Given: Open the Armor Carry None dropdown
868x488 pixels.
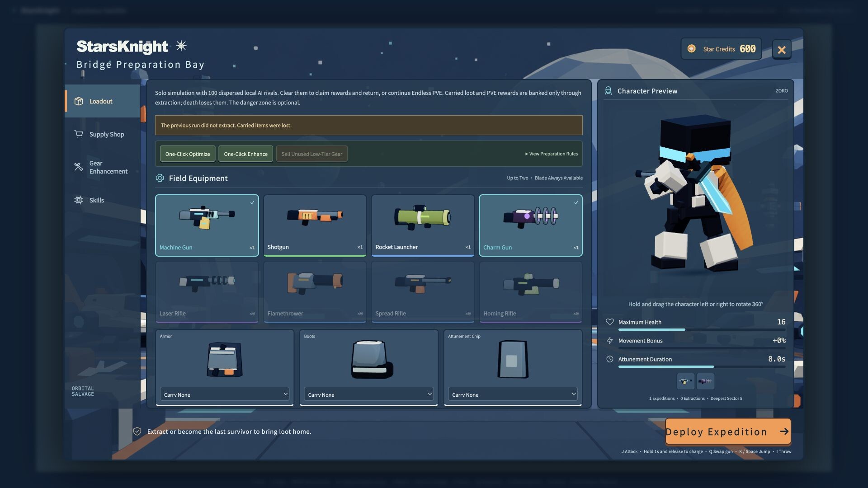Looking at the screenshot, I should [225, 394].
